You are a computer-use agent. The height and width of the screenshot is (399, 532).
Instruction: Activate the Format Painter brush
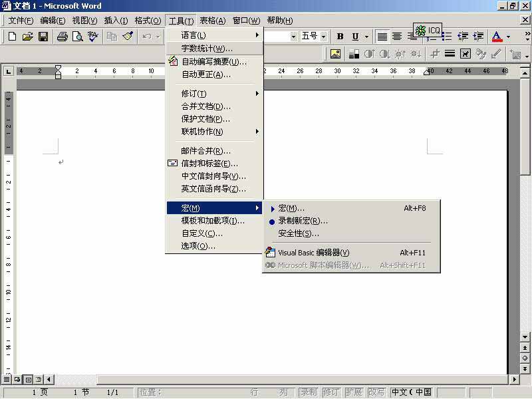128,38
